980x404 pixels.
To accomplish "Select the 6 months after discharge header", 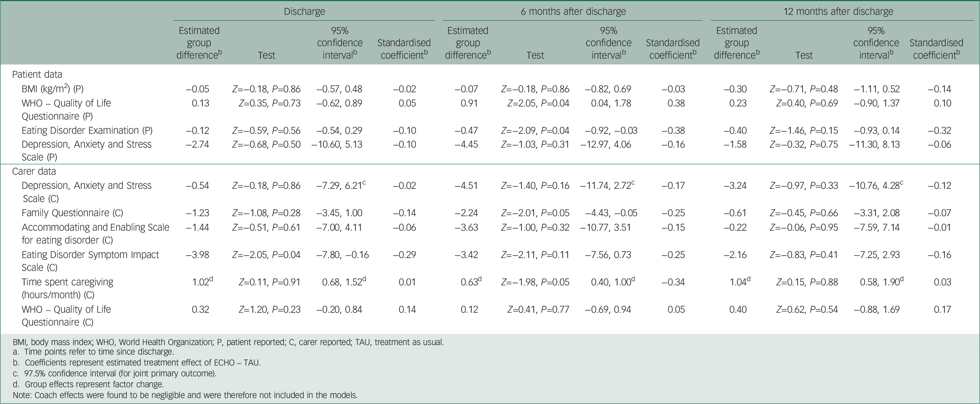I will point(573,12).
